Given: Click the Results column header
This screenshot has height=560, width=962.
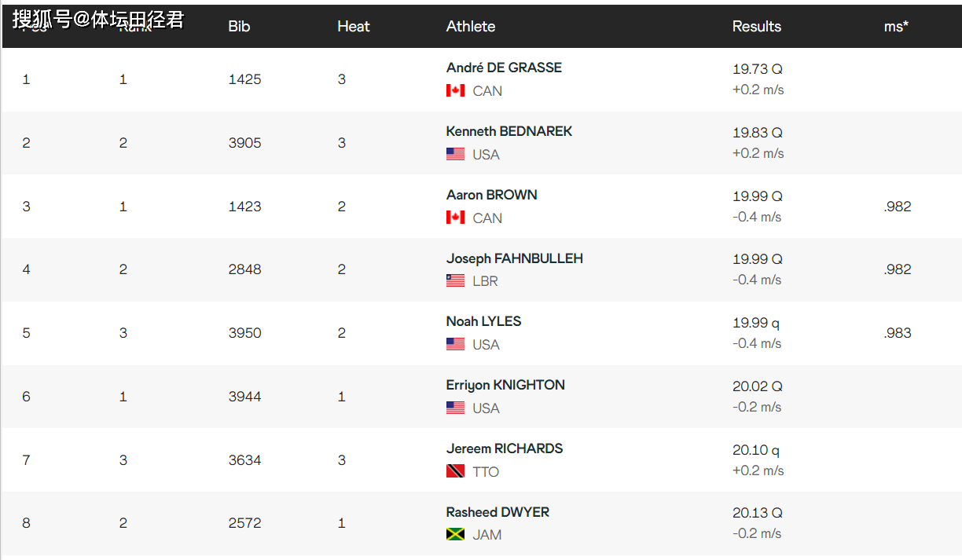Looking at the screenshot, I should (x=756, y=26).
